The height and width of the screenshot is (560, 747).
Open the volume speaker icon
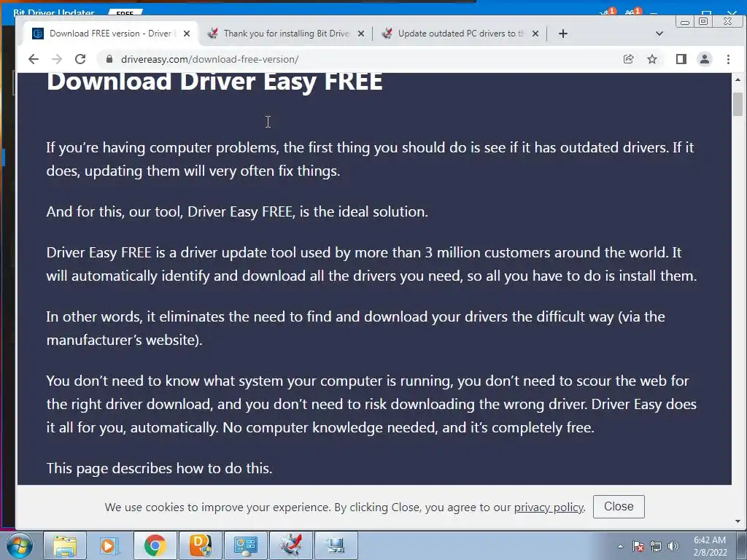coord(673,546)
